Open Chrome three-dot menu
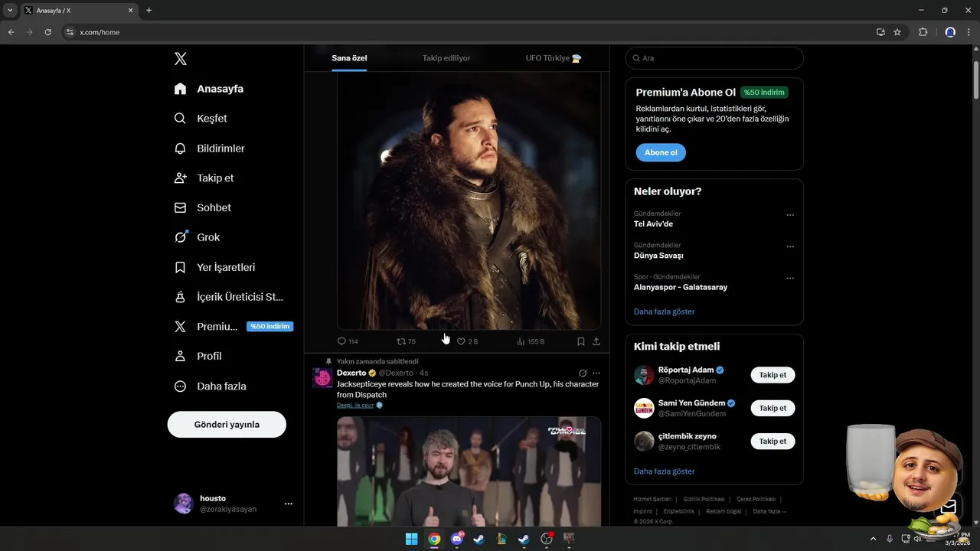 coord(969,32)
